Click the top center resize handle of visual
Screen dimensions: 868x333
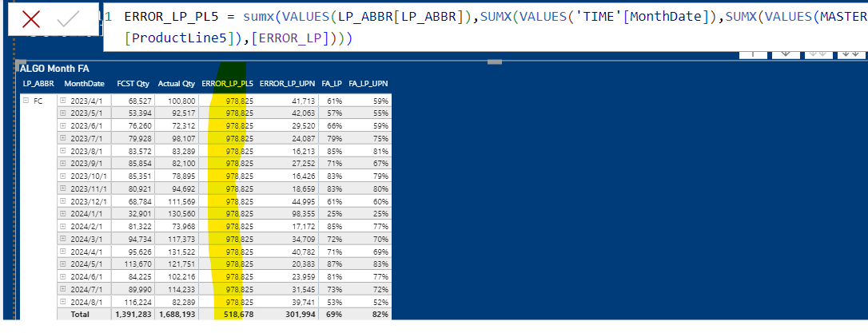click(494, 61)
